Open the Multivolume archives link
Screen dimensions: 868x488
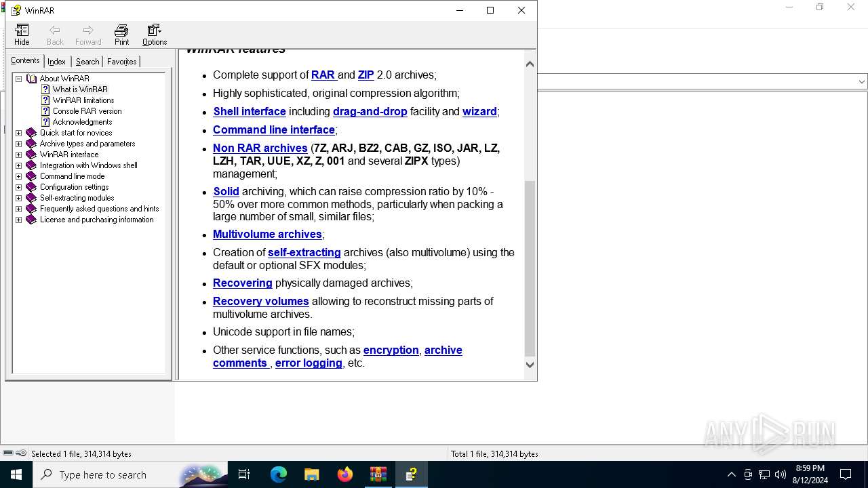[267, 234]
